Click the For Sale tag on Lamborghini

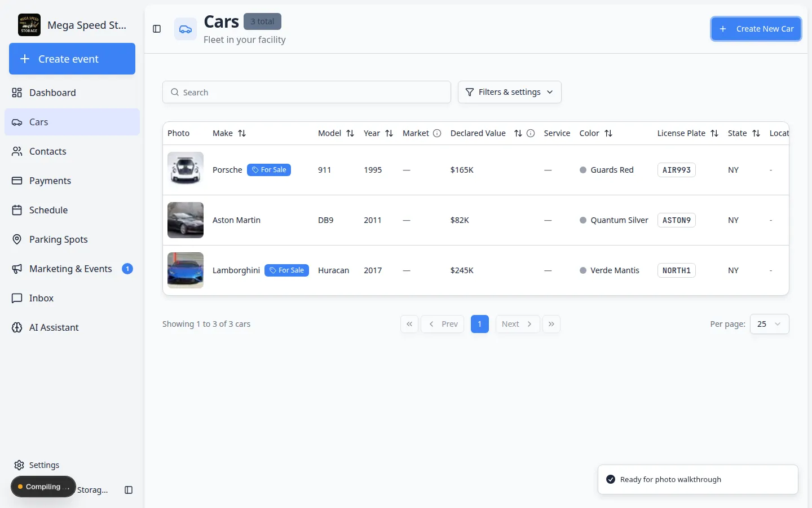287,270
